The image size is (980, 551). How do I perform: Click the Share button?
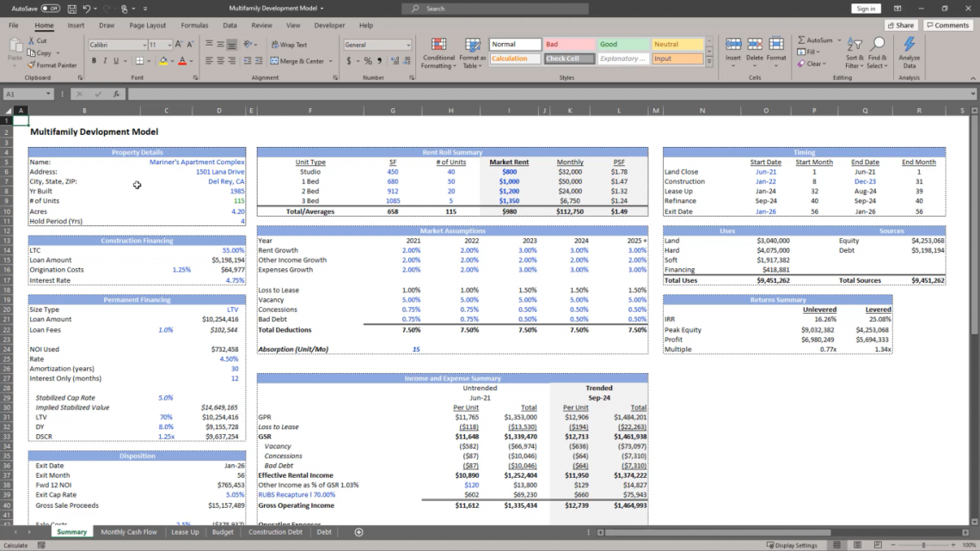click(901, 26)
